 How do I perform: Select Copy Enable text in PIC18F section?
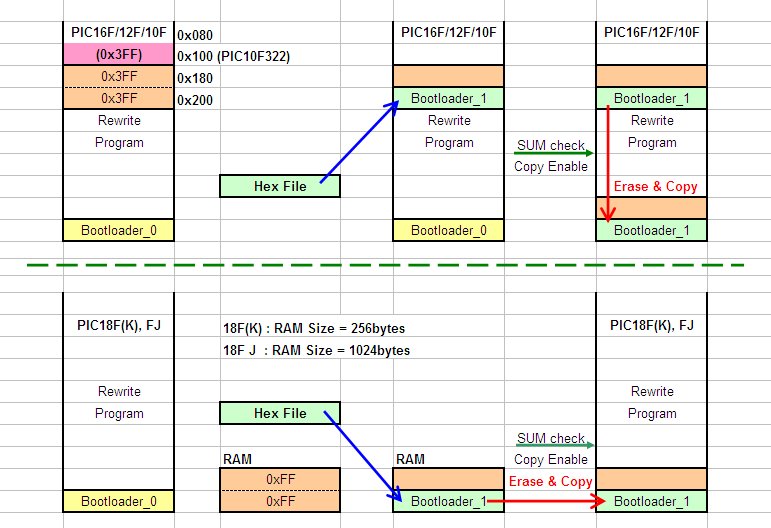click(550, 460)
